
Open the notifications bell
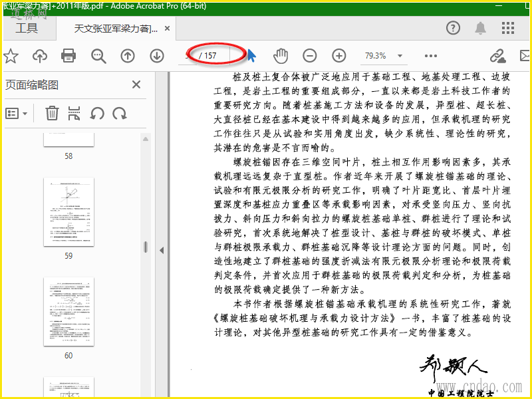tap(480, 28)
